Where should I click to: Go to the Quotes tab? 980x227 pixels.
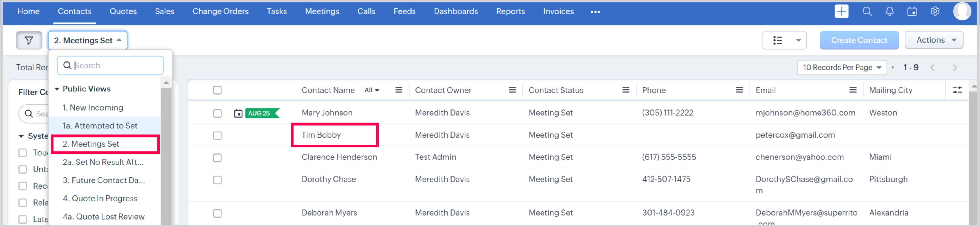[123, 11]
